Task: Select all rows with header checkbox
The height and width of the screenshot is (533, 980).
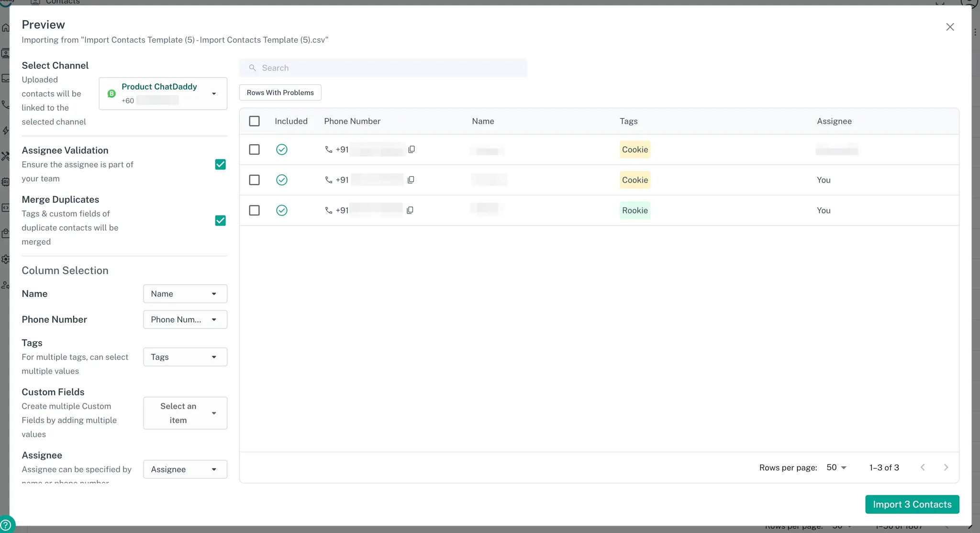Action: [254, 121]
